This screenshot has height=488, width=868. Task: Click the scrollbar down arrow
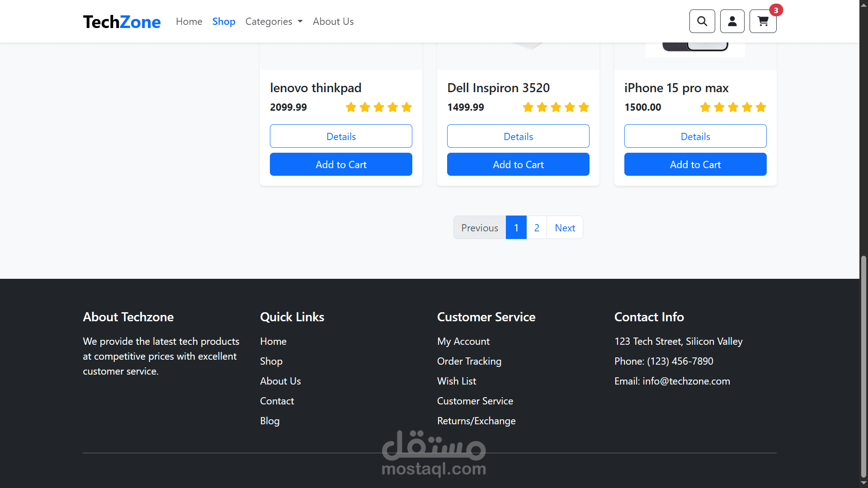click(864, 483)
